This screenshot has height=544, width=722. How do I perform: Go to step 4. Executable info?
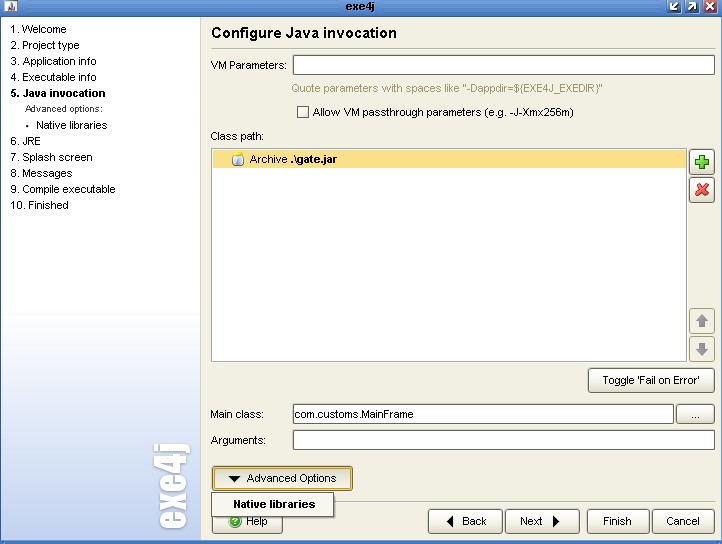pos(53,77)
